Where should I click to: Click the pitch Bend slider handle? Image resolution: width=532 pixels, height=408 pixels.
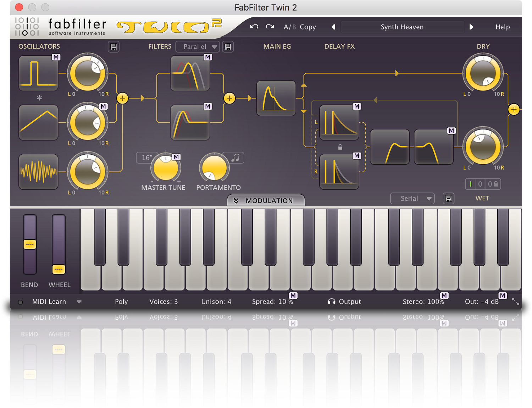(x=30, y=244)
